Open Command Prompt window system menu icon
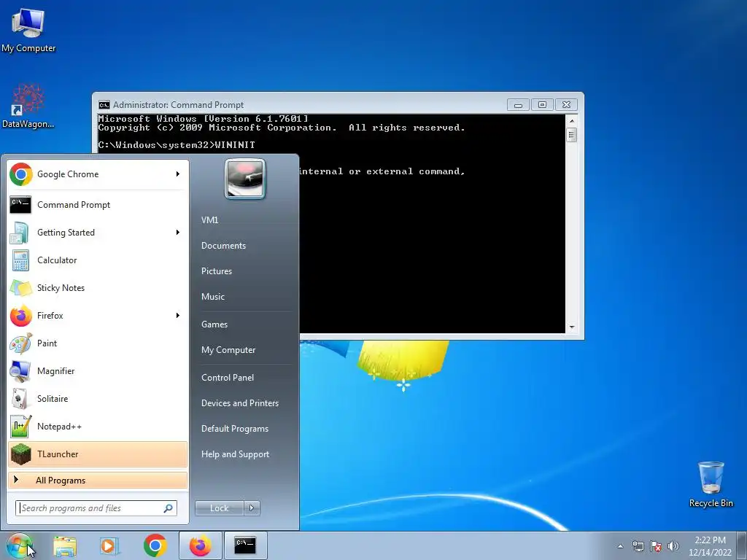Image resolution: width=747 pixels, height=560 pixels. (x=104, y=105)
